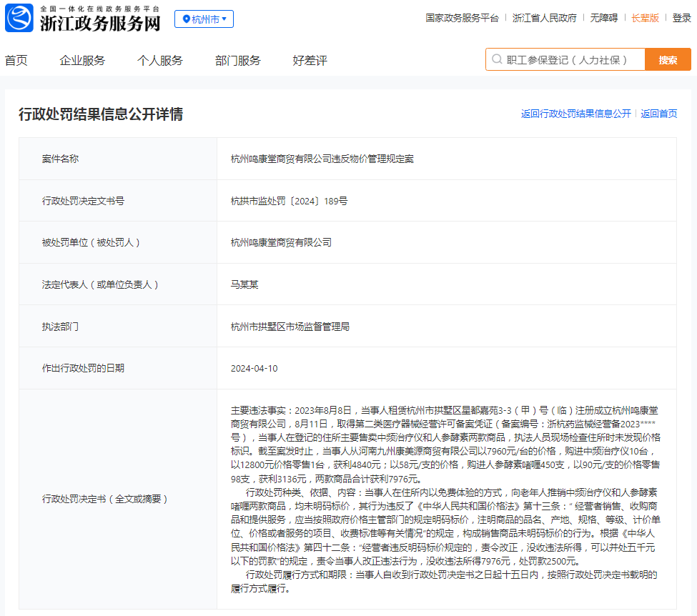Select the document number 杭拱市监处罚〔2024〕189号
The width and height of the screenshot is (697, 616).
coord(289,201)
